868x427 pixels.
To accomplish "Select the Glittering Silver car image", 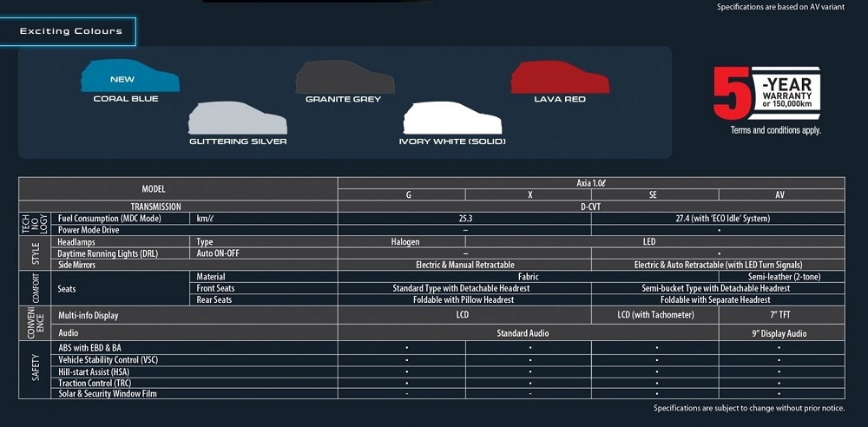I will tap(237, 118).
